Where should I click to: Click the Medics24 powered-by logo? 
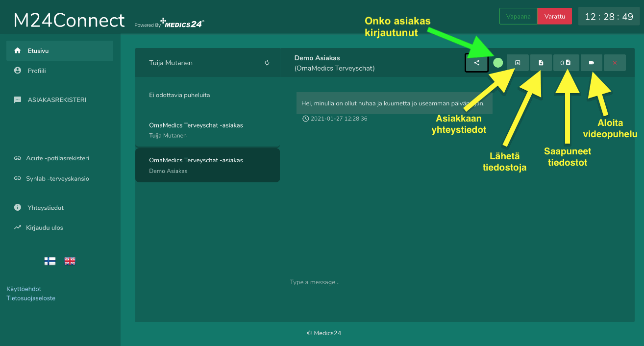pos(182,24)
